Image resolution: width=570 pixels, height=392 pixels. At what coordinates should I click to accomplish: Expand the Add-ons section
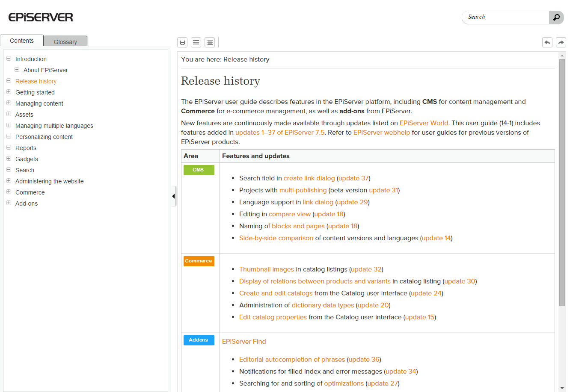tap(9, 203)
